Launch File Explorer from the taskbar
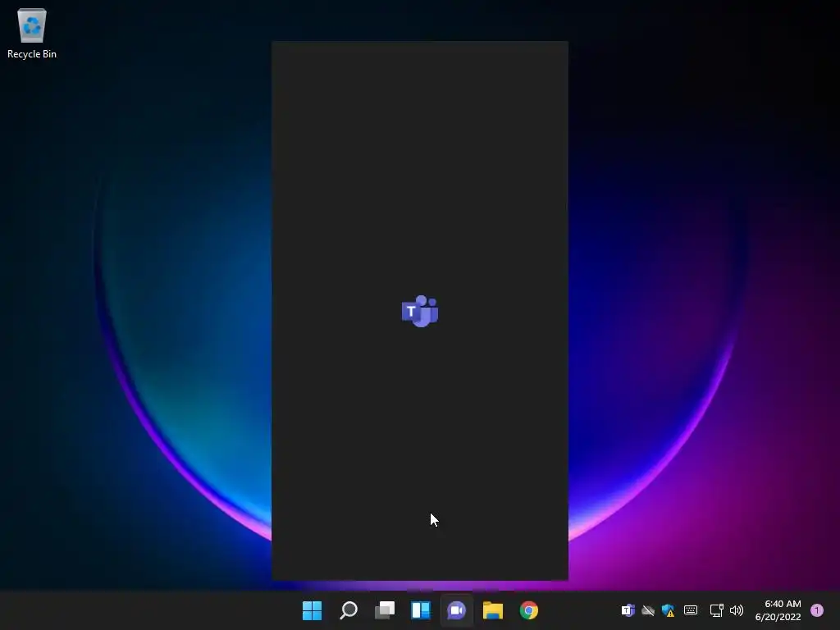Screen dimensions: 840x630 (493, 610)
